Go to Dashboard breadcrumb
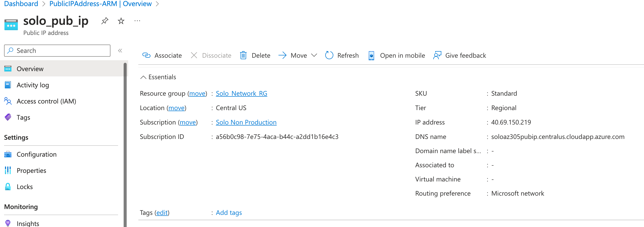Viewport: 644px width, 227px height. pos(21,4)
